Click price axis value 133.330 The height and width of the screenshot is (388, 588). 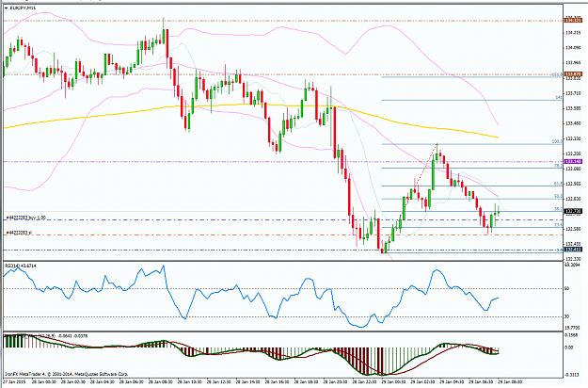tap(573, 138)
